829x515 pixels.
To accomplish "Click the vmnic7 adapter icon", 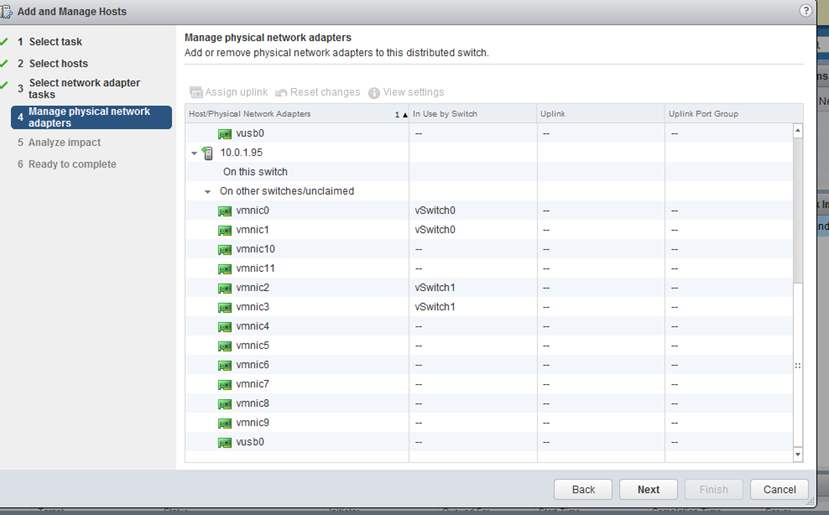I will (225, 384).
